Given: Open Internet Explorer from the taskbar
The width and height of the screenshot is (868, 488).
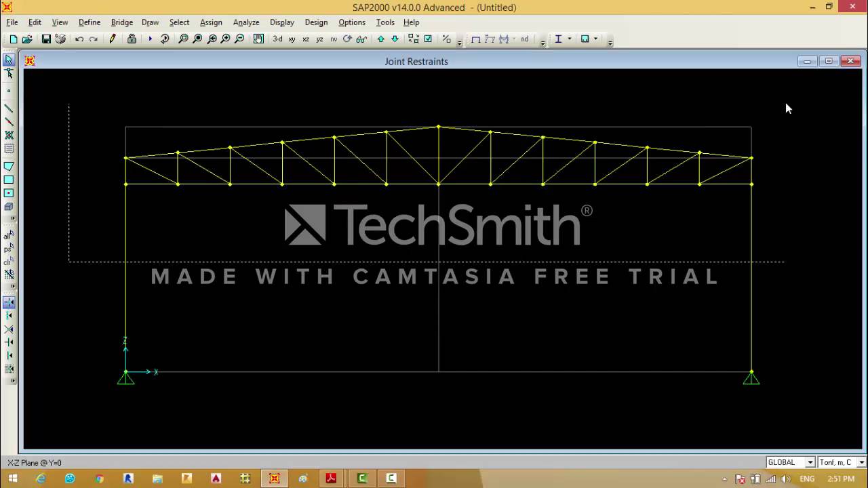Looking at the screenshot, I should pos(41,479).
